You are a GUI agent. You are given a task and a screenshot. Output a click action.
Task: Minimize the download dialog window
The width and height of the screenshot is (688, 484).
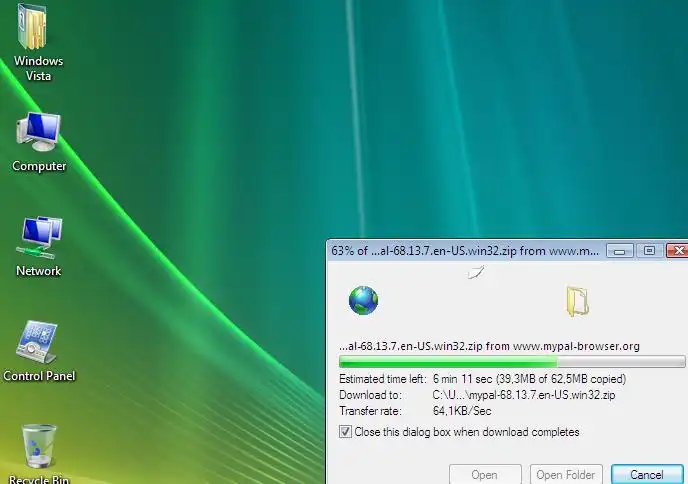coord(620,251)
